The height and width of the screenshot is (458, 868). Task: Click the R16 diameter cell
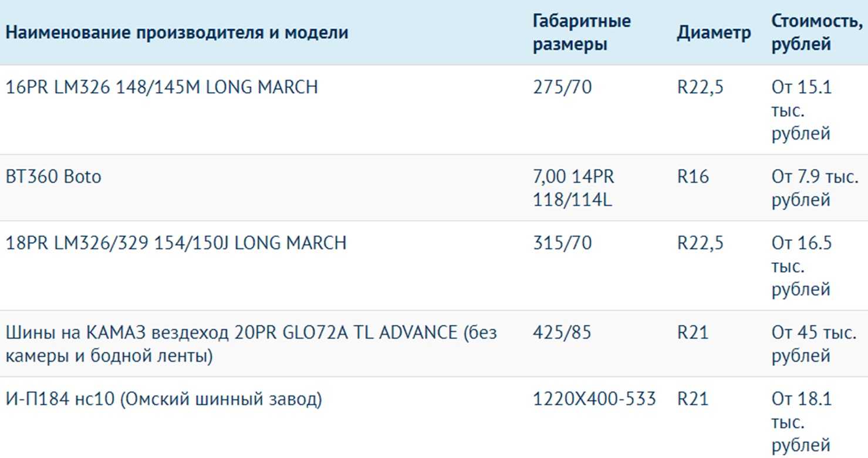693,177
